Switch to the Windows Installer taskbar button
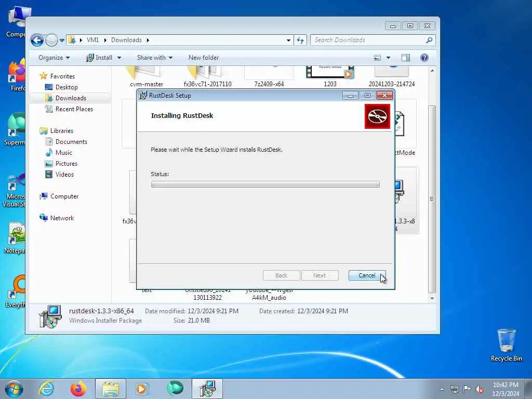Viewport: 532px width, 399px height. (207, 389)
